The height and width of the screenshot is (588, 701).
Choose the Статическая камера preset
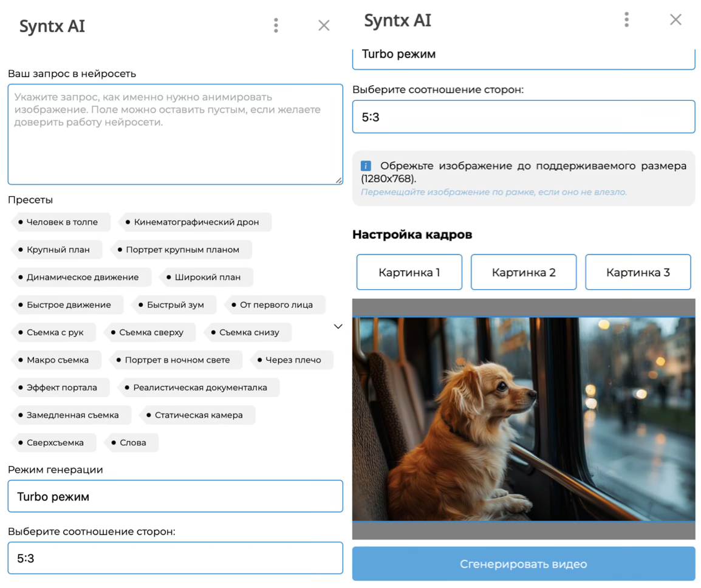pyautogui.click(x=198, y=415)
